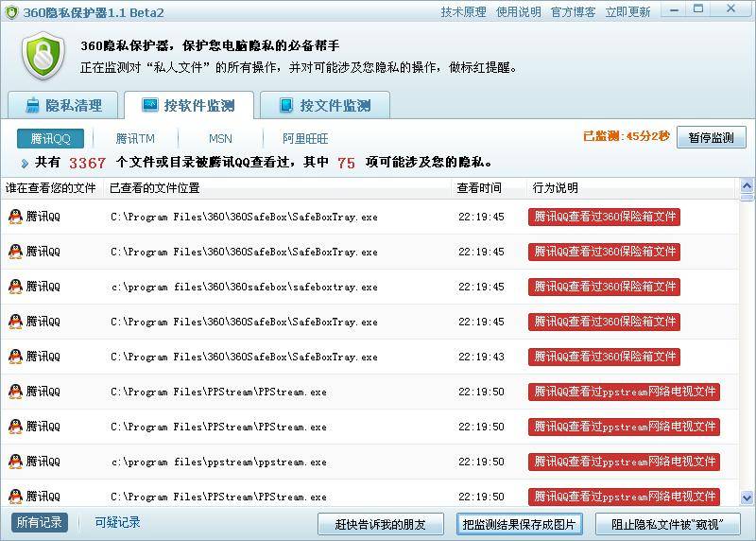Screen dimensions: 756x541
Task: Click the monitor icon on 按软件监测 tab
Action: pyautogui.click(x=149, y=105)
